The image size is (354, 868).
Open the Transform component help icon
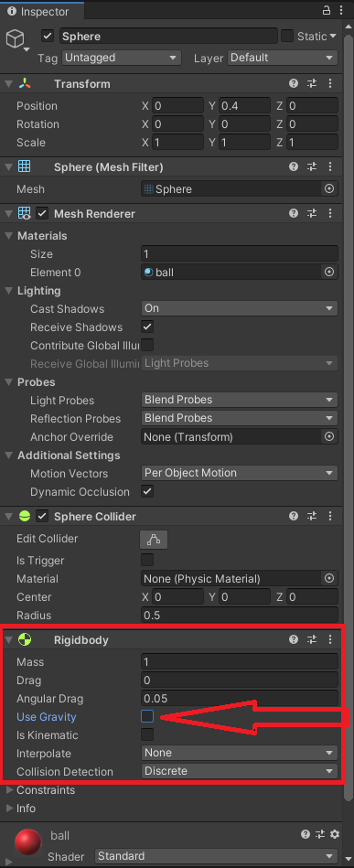click(x=294, y=83)
